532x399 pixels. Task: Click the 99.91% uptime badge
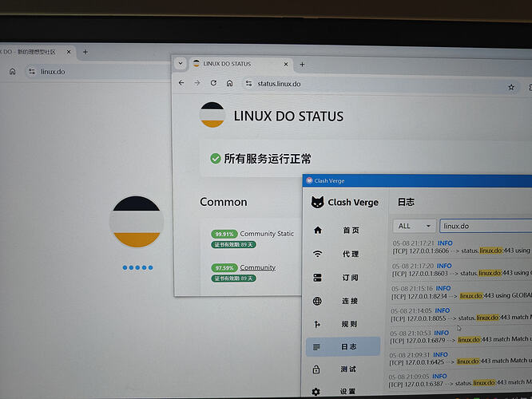(x=224, y=234)
